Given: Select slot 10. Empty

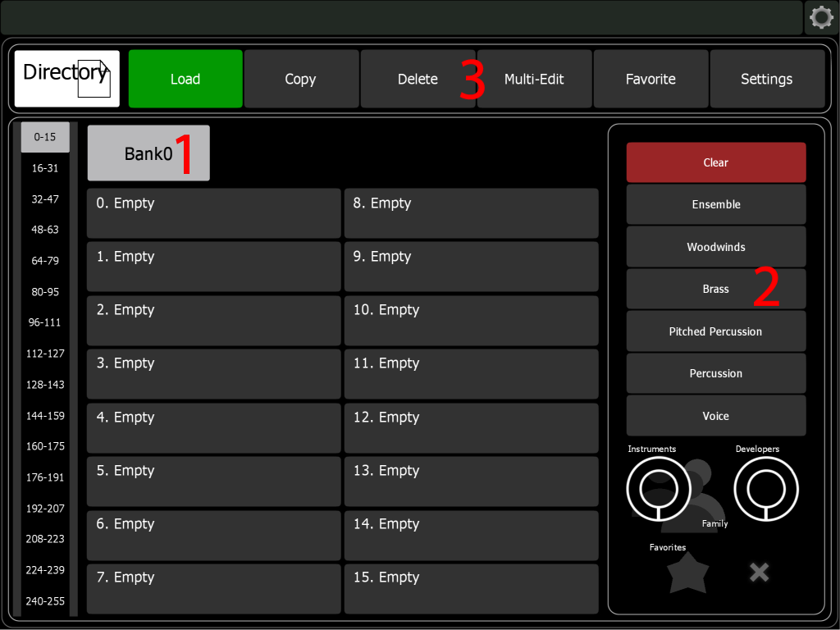Looking at the screenshot, I should tap(472, 321).
